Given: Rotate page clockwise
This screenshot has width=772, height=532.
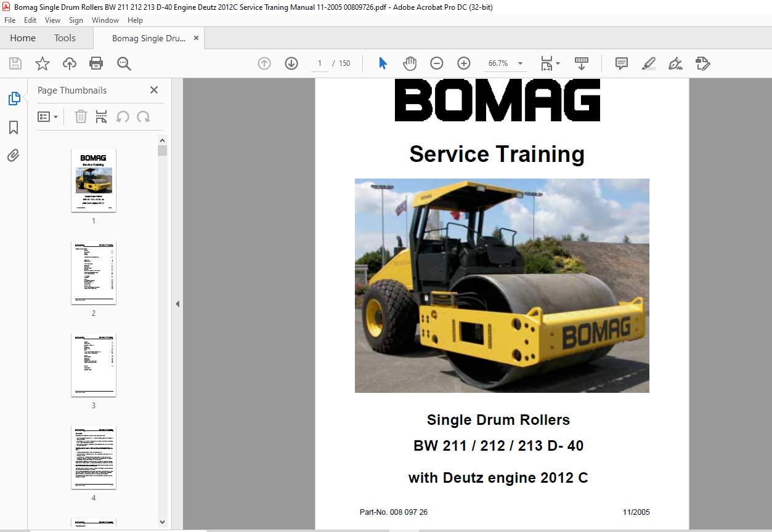Looking at the screenshot, I should click(x=144, y=116).
